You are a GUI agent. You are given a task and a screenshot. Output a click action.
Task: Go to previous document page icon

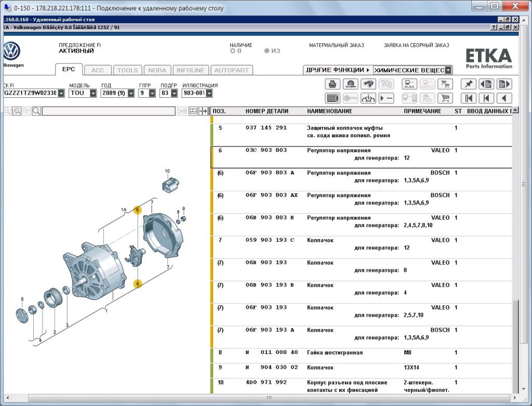[486, 84]
